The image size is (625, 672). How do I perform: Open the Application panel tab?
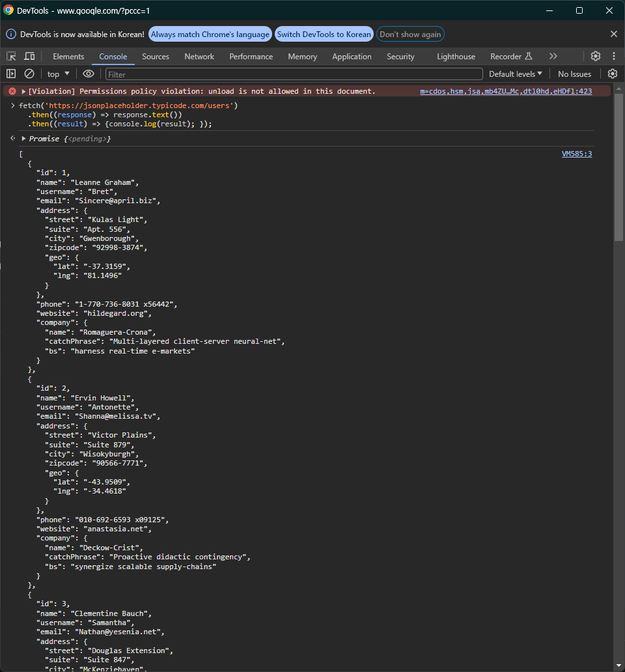point(352,57)
